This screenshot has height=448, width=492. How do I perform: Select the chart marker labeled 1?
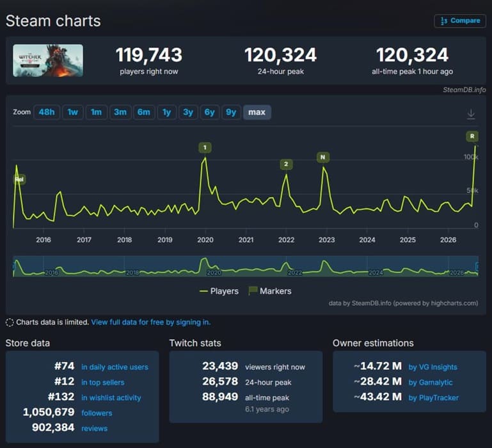click(x=205, y=148)
